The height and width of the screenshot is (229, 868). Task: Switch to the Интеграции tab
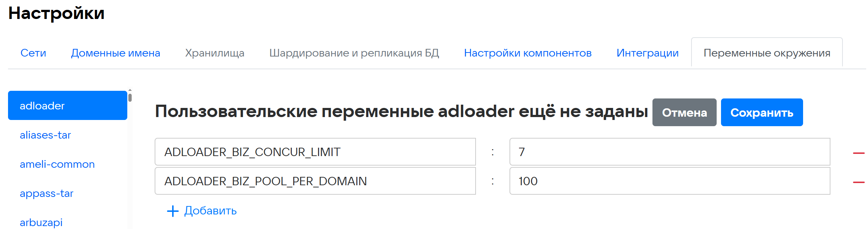(647, 53)
